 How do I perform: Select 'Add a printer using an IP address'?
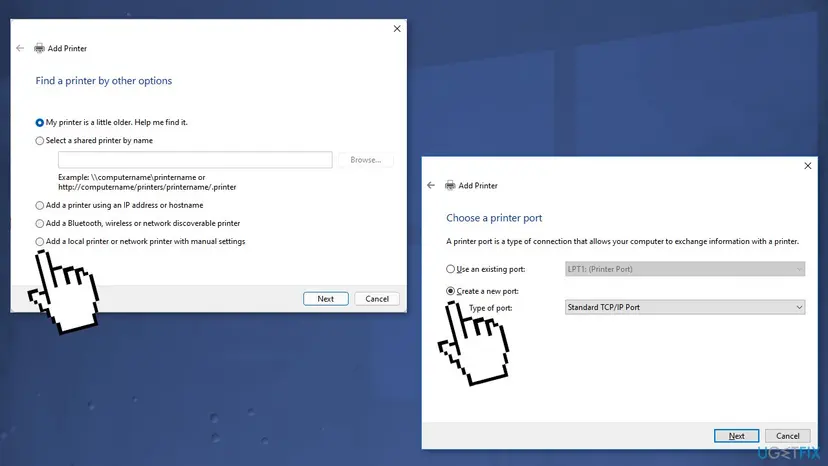coord(40,206)
